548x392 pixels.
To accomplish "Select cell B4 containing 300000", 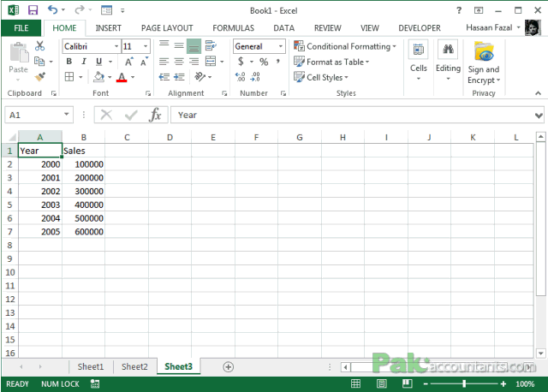I will 84,191.
